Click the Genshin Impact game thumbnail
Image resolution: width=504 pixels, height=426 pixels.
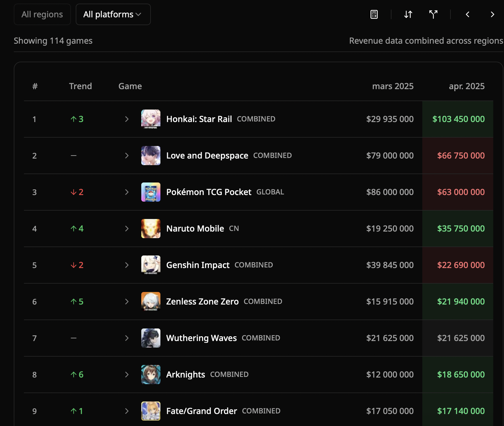click(151, 265)
